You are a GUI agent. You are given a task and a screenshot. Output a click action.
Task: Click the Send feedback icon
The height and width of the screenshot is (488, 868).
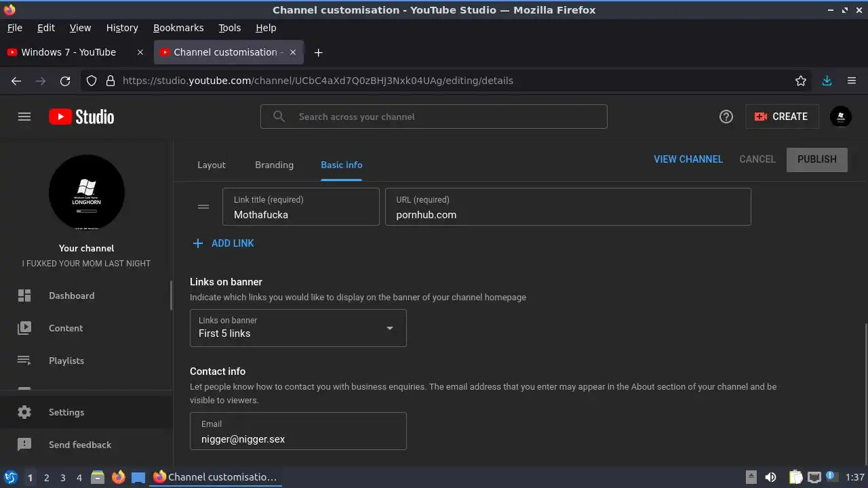coord(24,445)
